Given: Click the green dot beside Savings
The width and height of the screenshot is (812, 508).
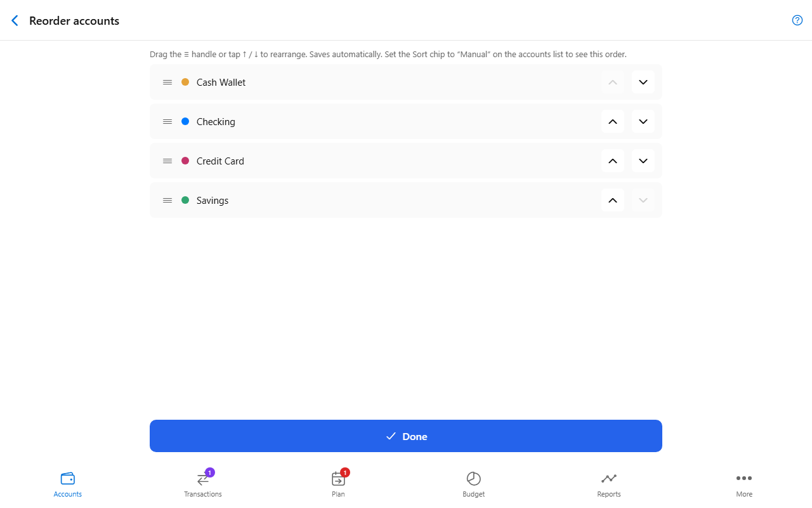Looking at the screenshot, I should tap(185, 200).
